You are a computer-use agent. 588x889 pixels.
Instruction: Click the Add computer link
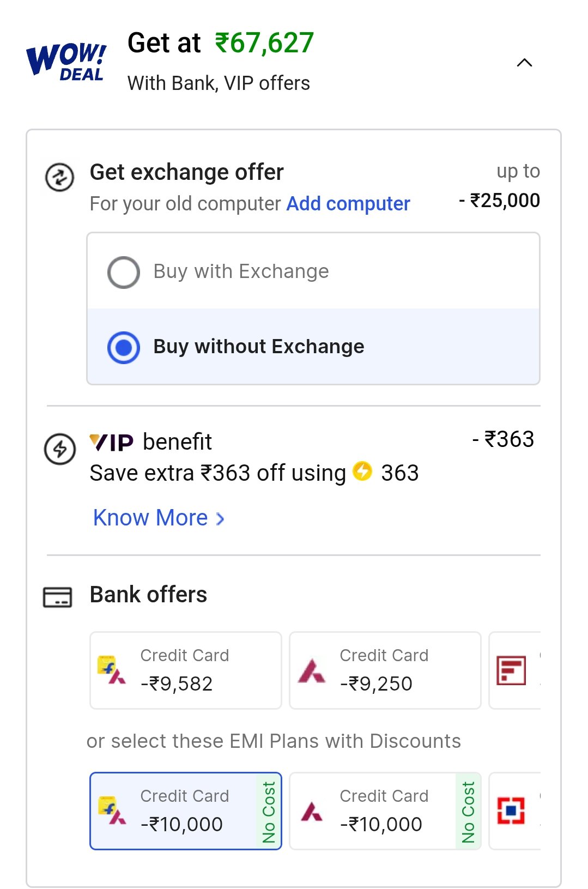348,203
